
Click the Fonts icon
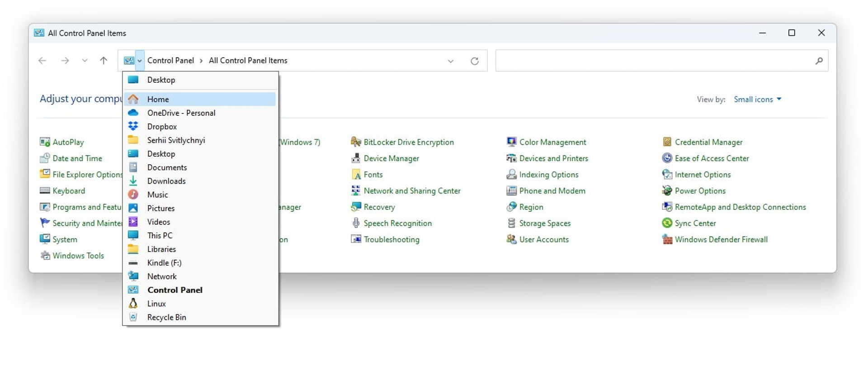click(x=356, y=175)
